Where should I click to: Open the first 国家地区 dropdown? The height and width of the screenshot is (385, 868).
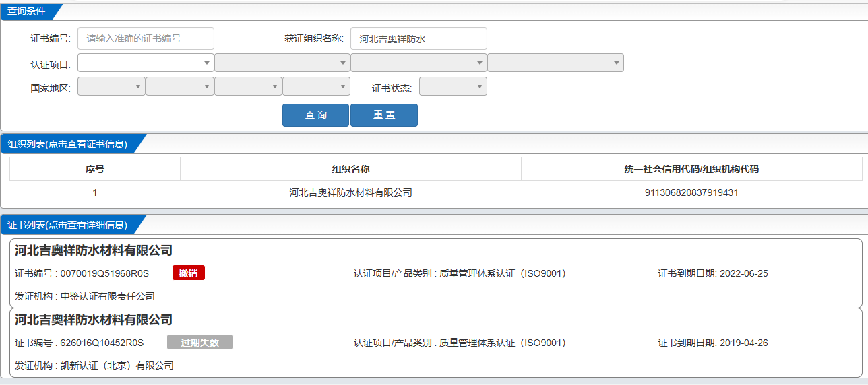click(111, 86)
